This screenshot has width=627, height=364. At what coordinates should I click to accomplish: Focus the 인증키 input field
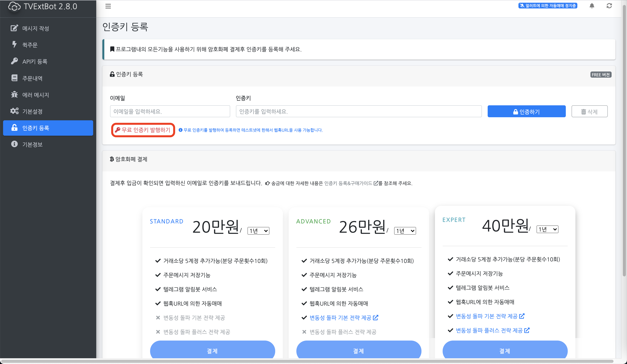click(x=359, y=111)
